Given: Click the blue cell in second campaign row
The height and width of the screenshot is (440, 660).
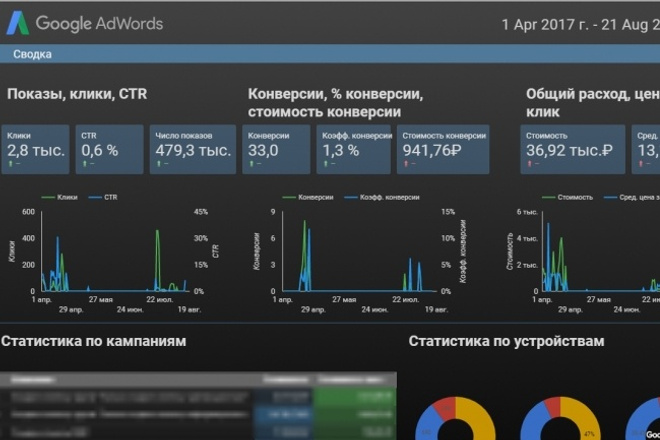Looking at the screenshot, I should (283, 414).
